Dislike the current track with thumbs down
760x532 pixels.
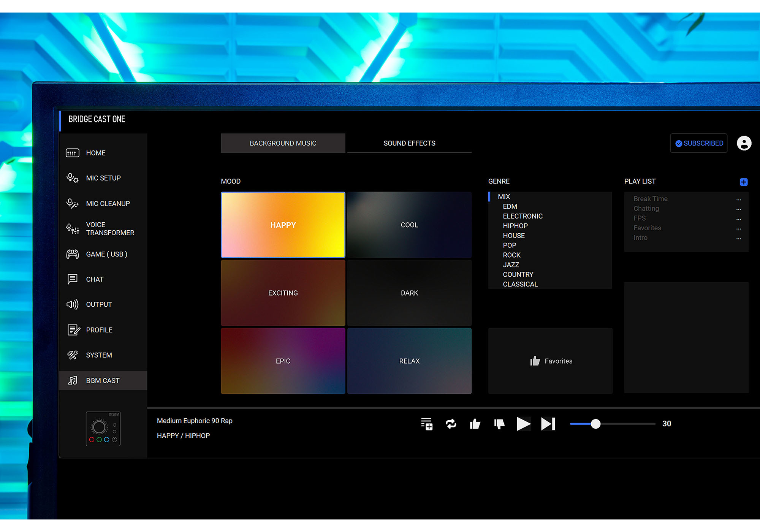[499, 424]
